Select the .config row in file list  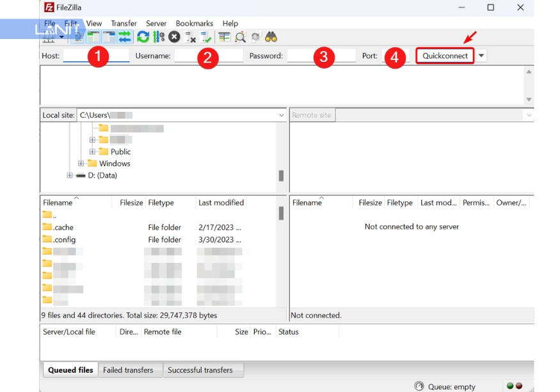[158, 239]
